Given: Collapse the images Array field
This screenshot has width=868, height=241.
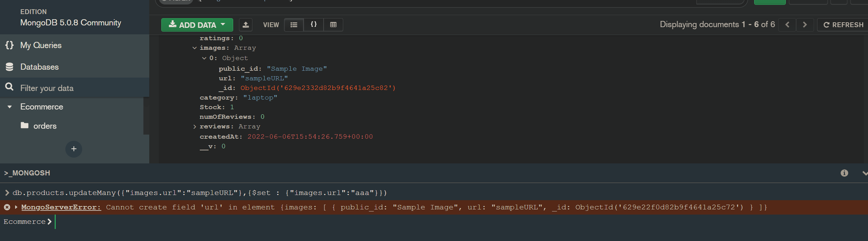Looking at the screenshot, I should 195,48.
